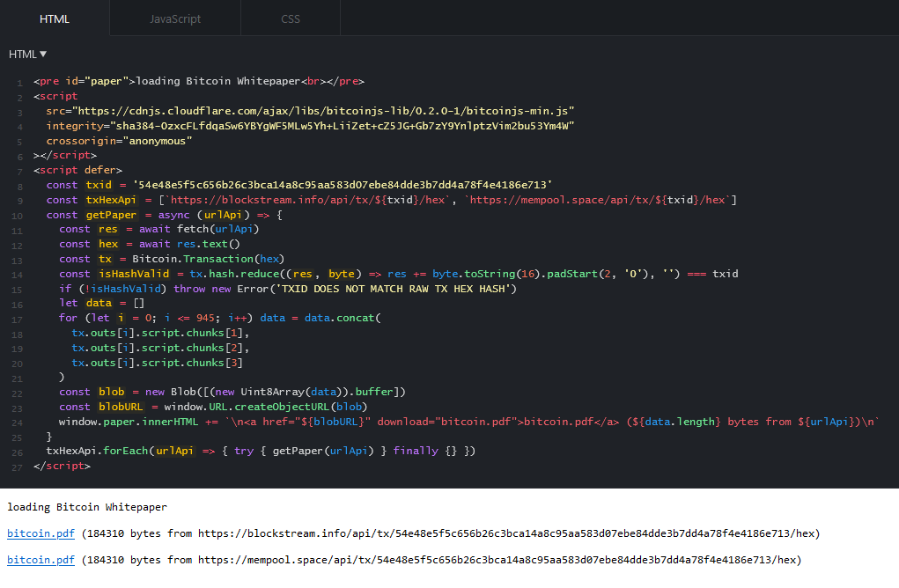
Task: Click the 945 loop limit value
Action: pos(205,318)
